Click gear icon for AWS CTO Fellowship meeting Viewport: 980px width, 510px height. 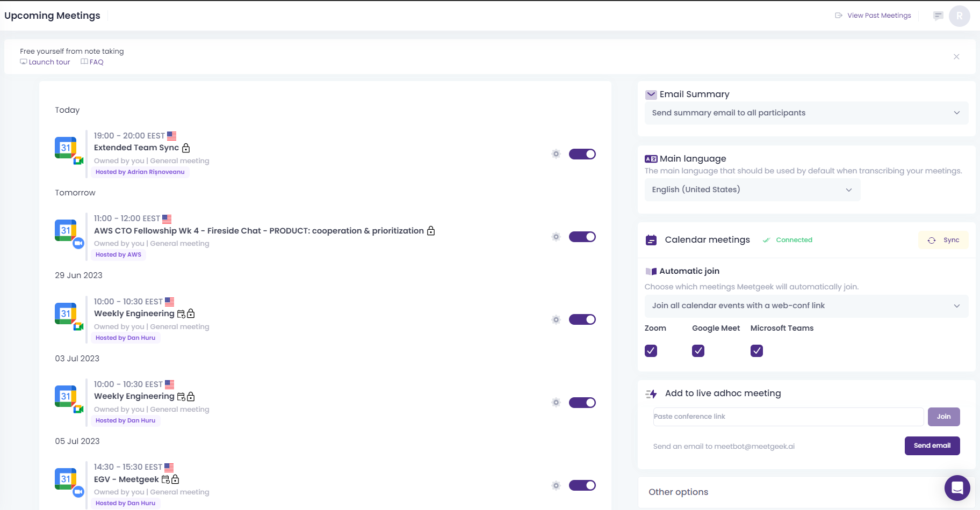click(x=556, y=237)
